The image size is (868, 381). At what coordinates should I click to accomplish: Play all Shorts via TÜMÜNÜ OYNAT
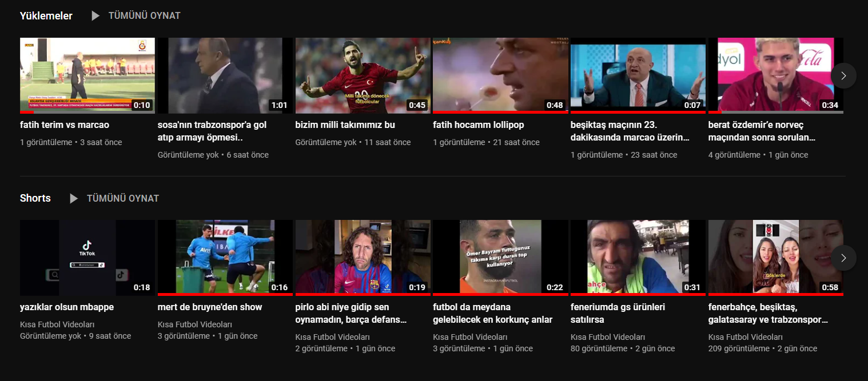[123, 198]
